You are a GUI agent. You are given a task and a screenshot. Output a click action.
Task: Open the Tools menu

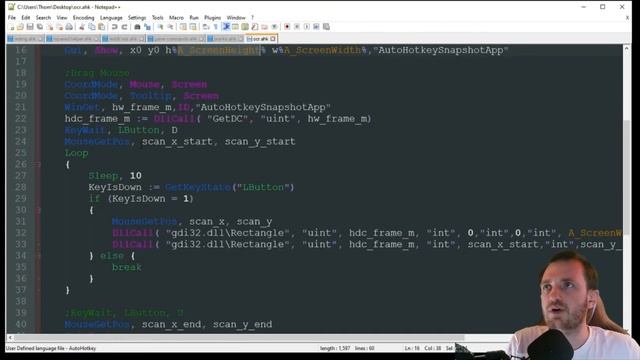coord(158,18)
